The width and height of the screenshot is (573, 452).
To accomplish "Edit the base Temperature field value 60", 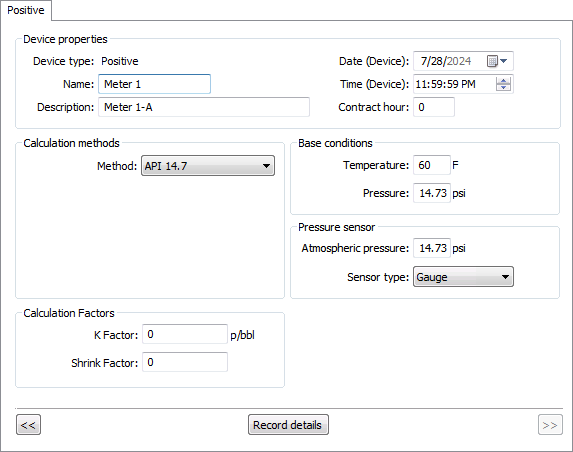I will [x=432, y=165].
